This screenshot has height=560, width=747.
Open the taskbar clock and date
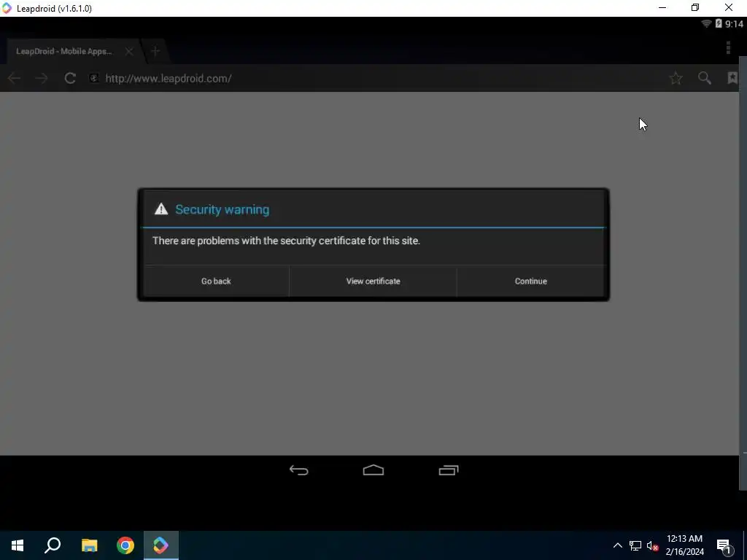pos(684,545)
